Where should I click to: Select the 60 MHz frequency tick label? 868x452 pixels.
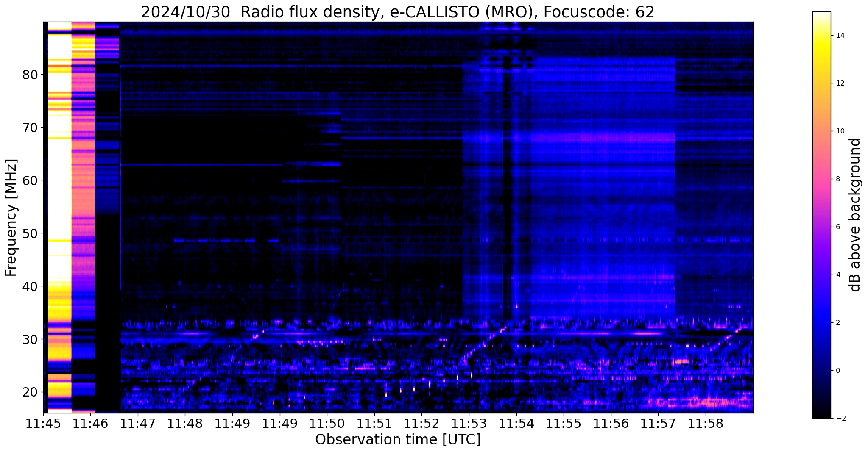[30, 180]
